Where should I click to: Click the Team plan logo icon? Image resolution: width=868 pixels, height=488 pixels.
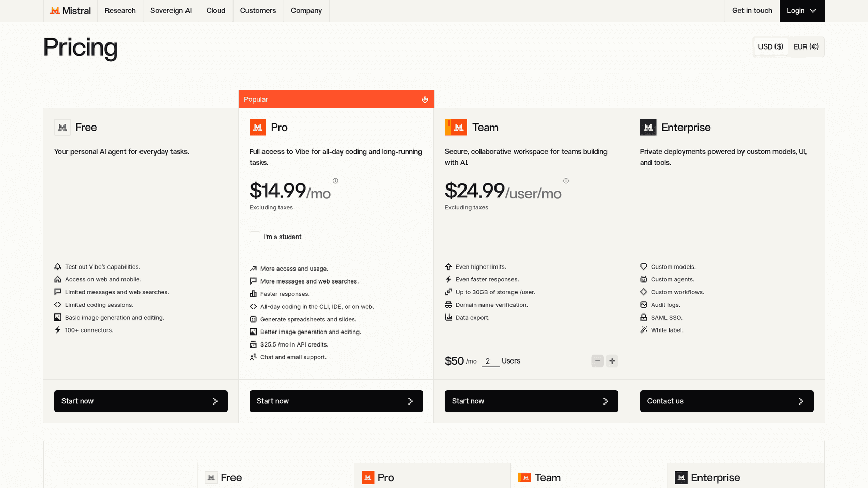(456, 128)
